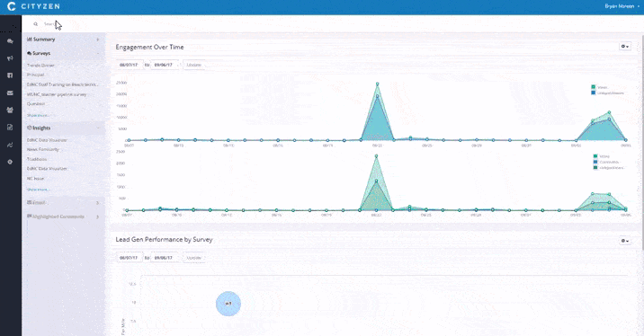Open the Question survey item
Screen dimensions: 644x336
[36, 104]
